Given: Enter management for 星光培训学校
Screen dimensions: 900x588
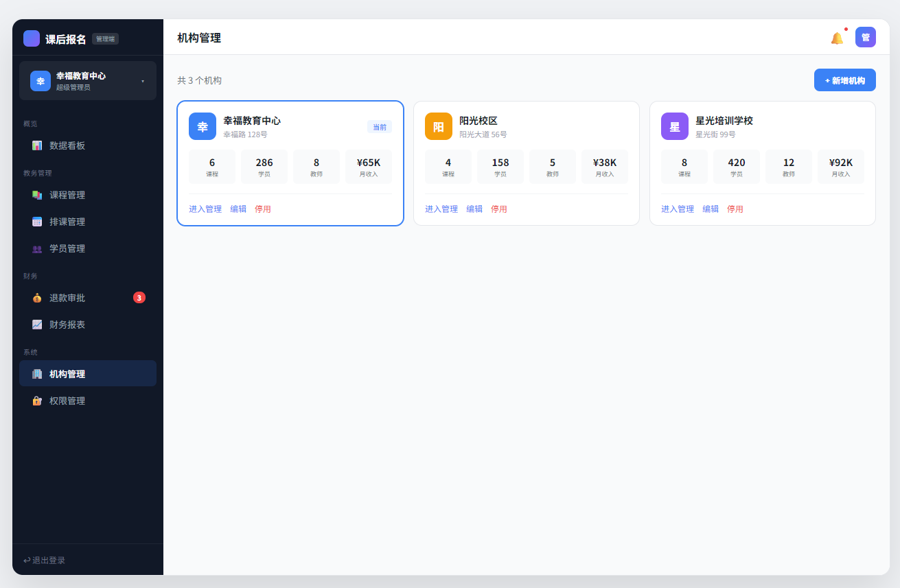Looking at the screenshot, I should click(678, 209).
